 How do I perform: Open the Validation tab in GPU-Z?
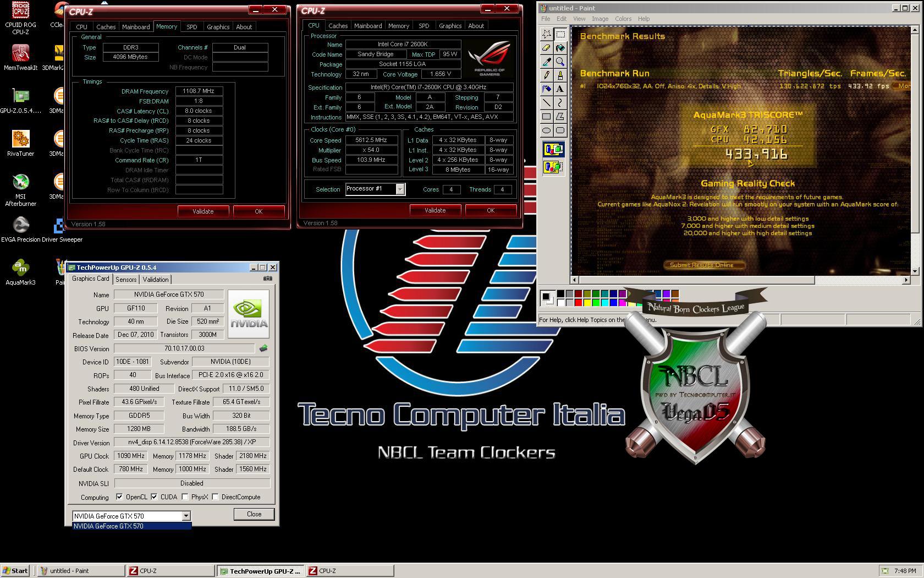tap(156, 280)
